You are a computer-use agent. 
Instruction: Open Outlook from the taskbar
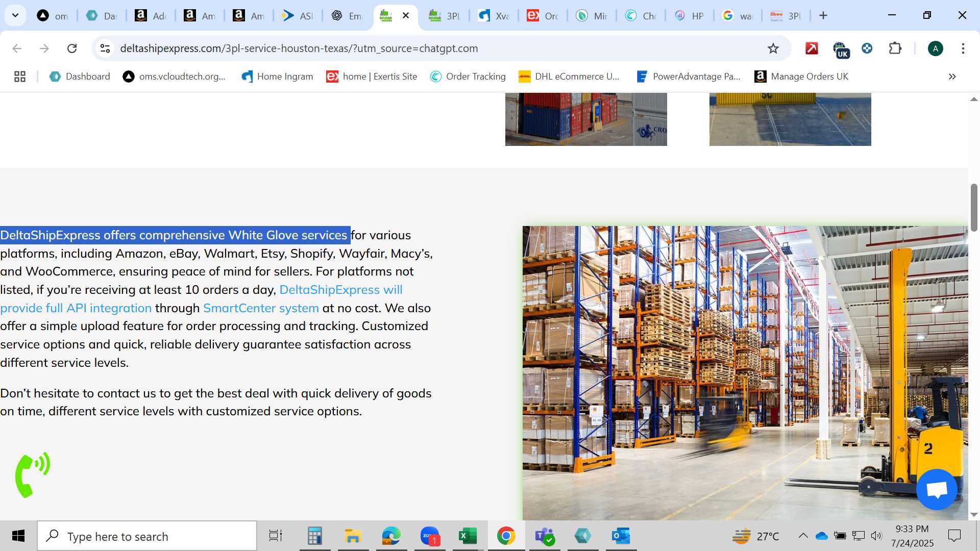621,536
